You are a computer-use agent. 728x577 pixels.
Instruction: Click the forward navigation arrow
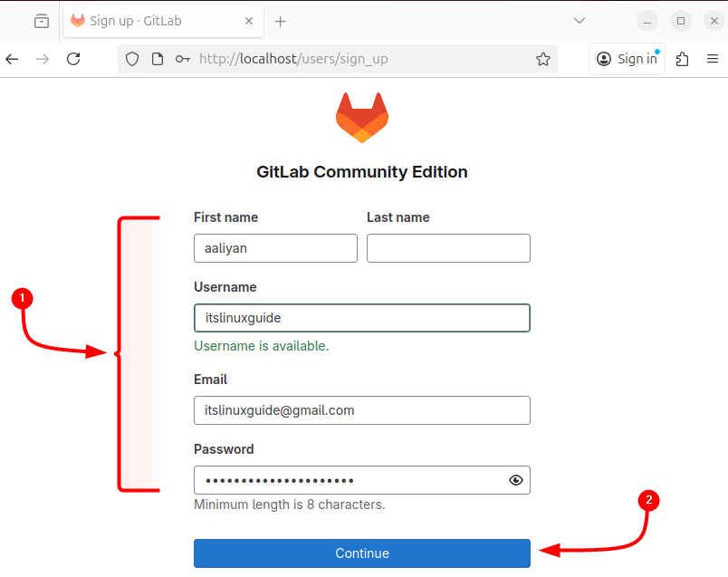pos(42,58)
